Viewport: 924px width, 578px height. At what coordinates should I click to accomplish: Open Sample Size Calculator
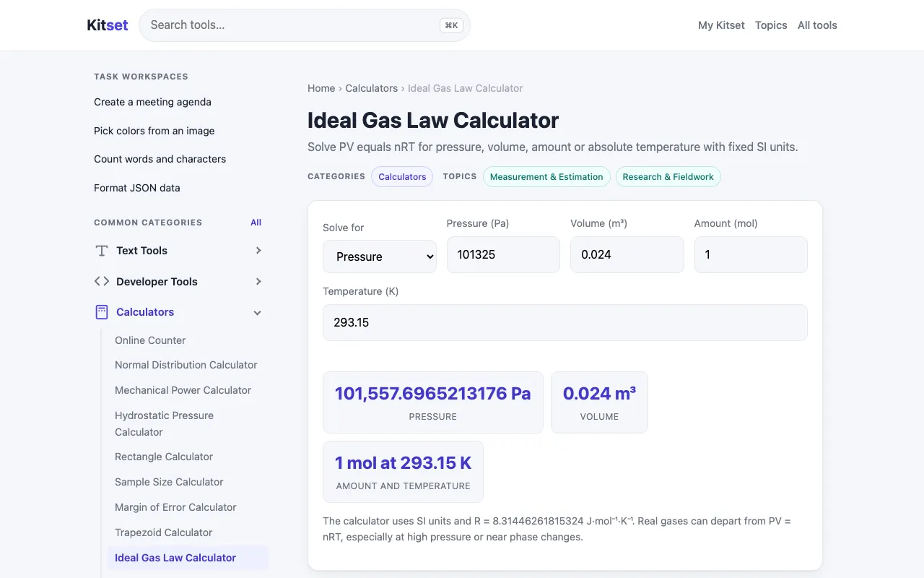click(x=169, y=482)
